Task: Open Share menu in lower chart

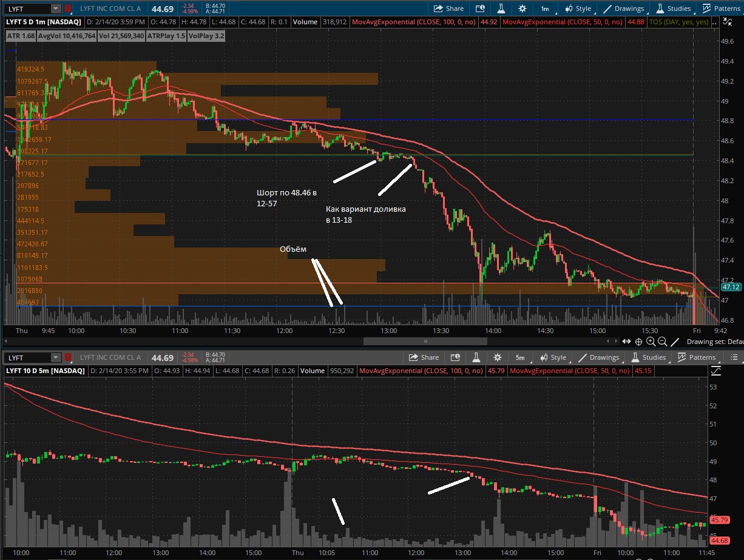Action: [424, 357]
